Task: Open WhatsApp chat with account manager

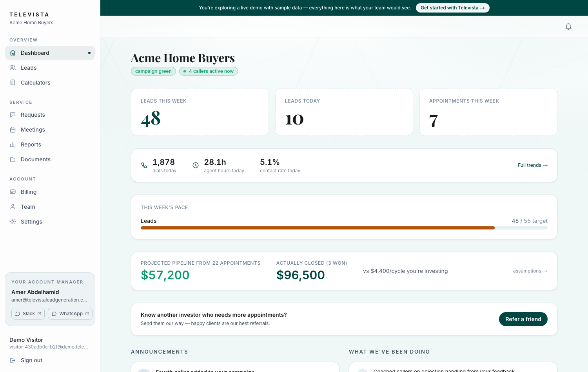Action: [70, 314]
